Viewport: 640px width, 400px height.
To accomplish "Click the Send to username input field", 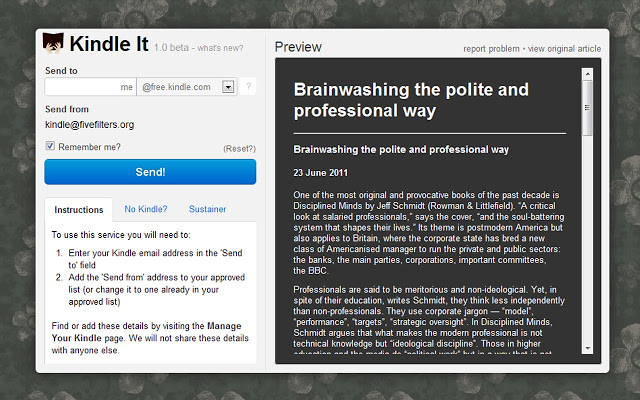I will pyautogui.click(x=90, y=87).
